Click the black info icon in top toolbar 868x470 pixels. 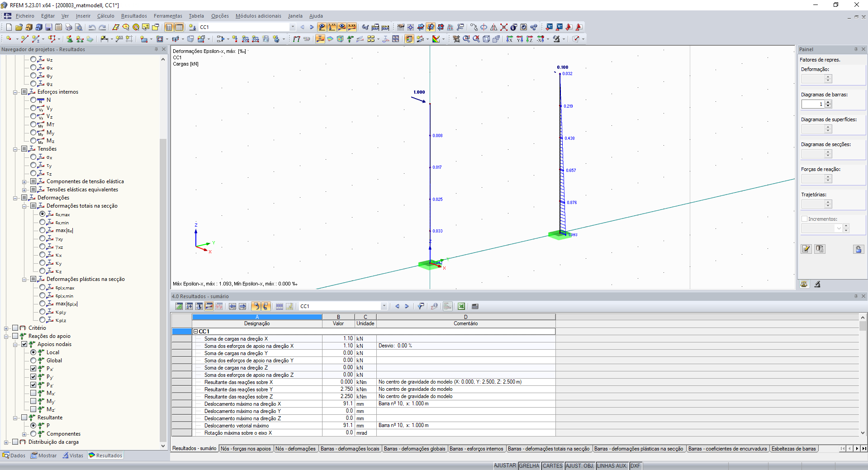click(x=514, y=27)
